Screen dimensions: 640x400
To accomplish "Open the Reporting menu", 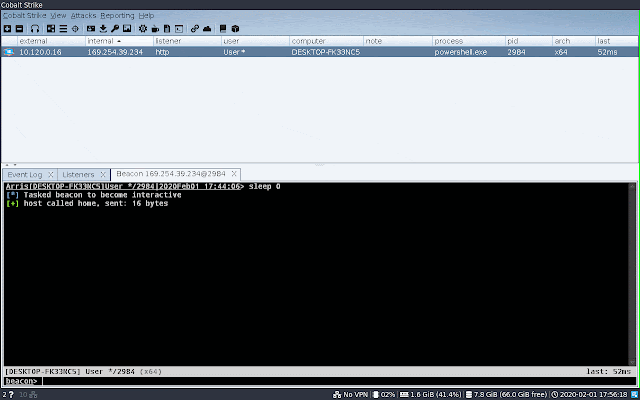I will 117,16.
